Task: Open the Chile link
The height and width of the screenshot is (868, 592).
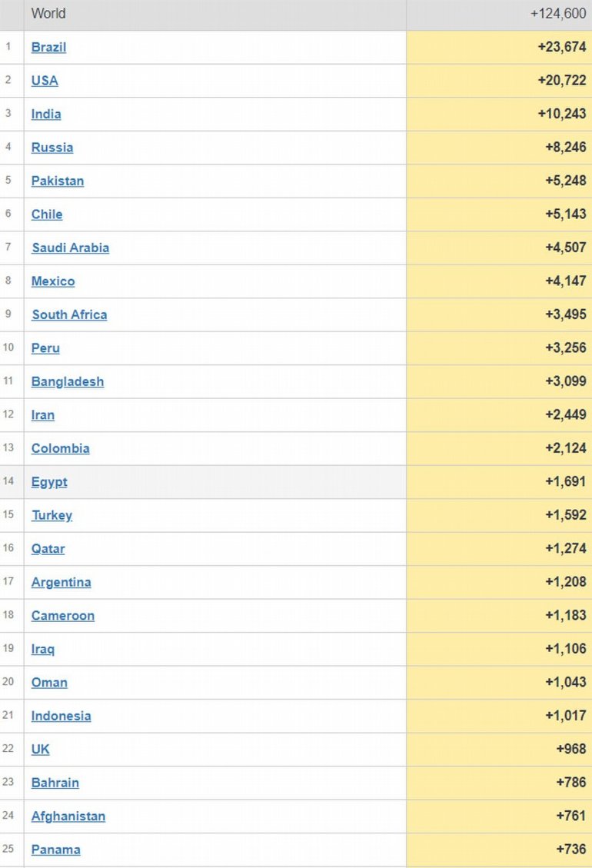Action: 47,215
